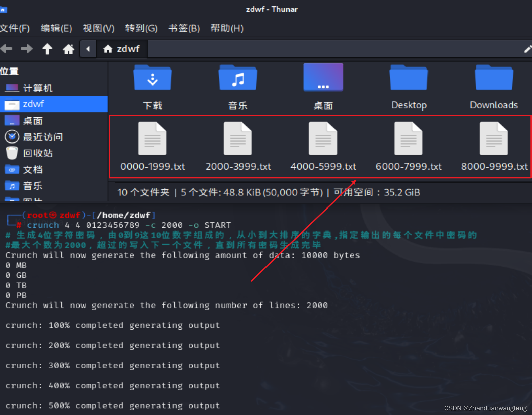
Task: Open 回收站 in the sidebar
Action: click(53, 153)
